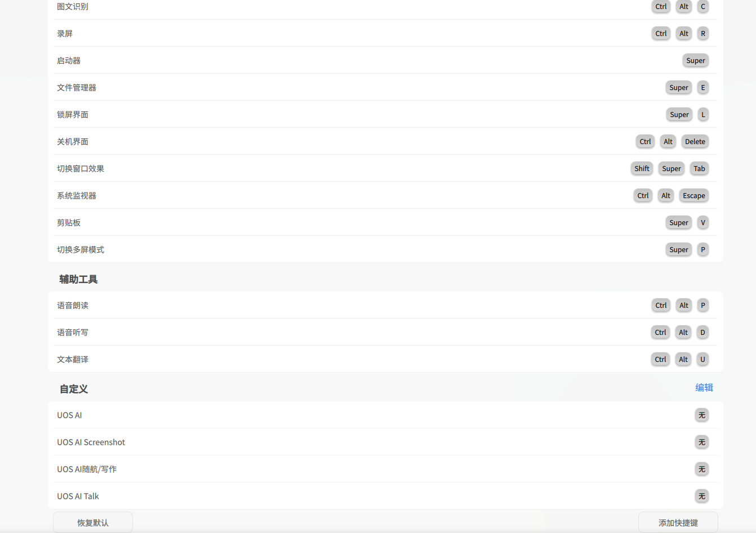Select the 文件管理器 shortcut row

point(385,87)
